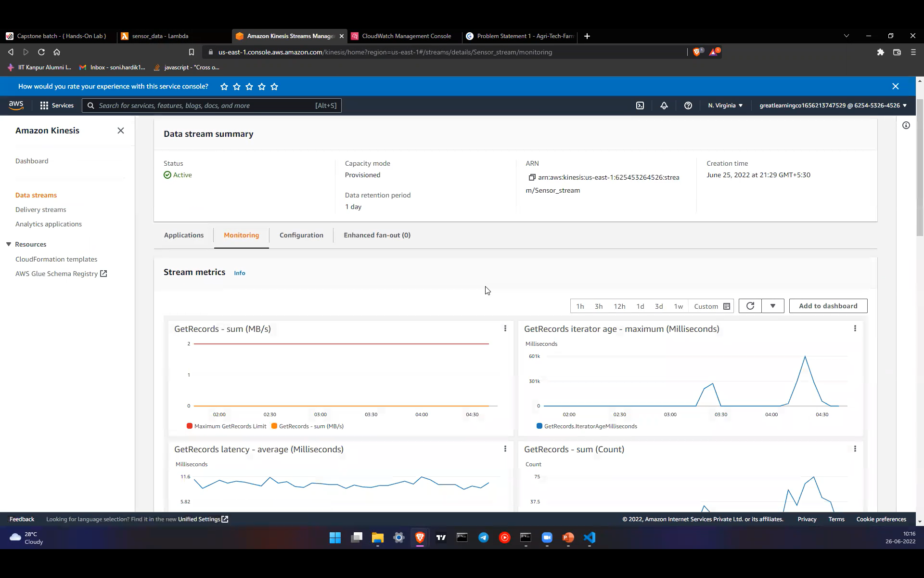Select 12h time range
Image resolution: width=924 pixels, height=578 pixels.
click(619, 306)
